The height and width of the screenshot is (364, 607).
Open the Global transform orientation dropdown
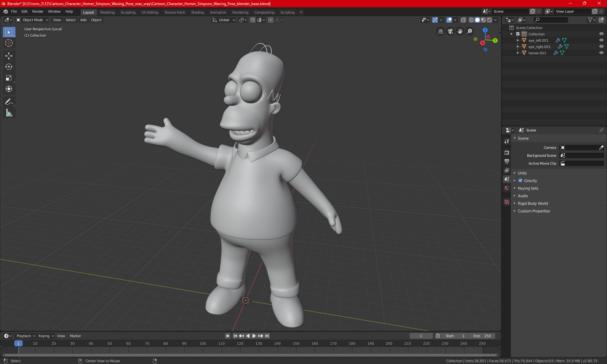224,20
